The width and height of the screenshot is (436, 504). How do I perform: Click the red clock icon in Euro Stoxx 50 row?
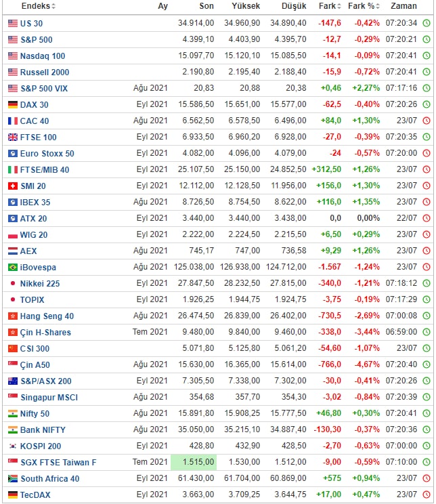pyautogui.click(x=427, y=153)
